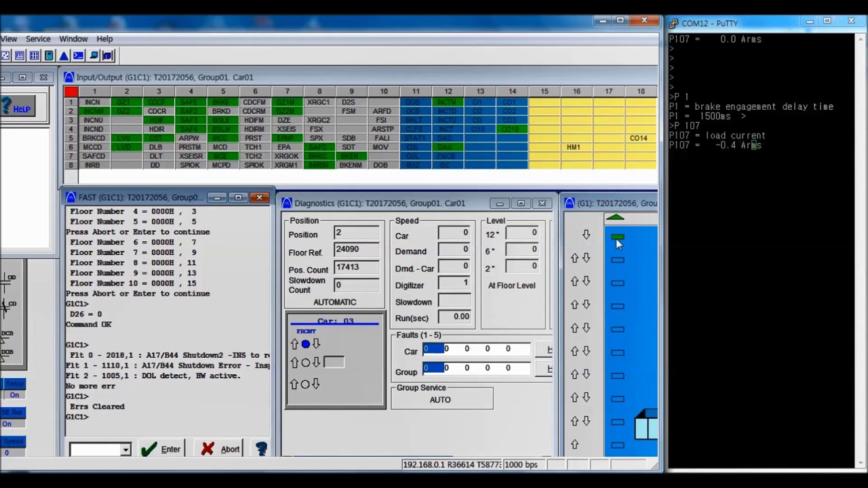
Task: Click the top floor down hall call arrow
Action: (586, 235)
